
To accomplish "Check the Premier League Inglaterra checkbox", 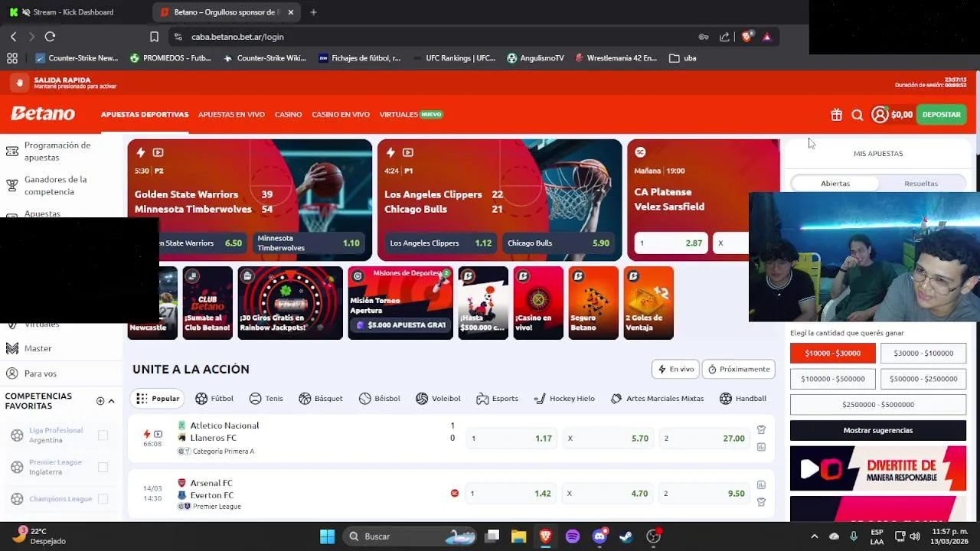I will (x=103, y=467).
